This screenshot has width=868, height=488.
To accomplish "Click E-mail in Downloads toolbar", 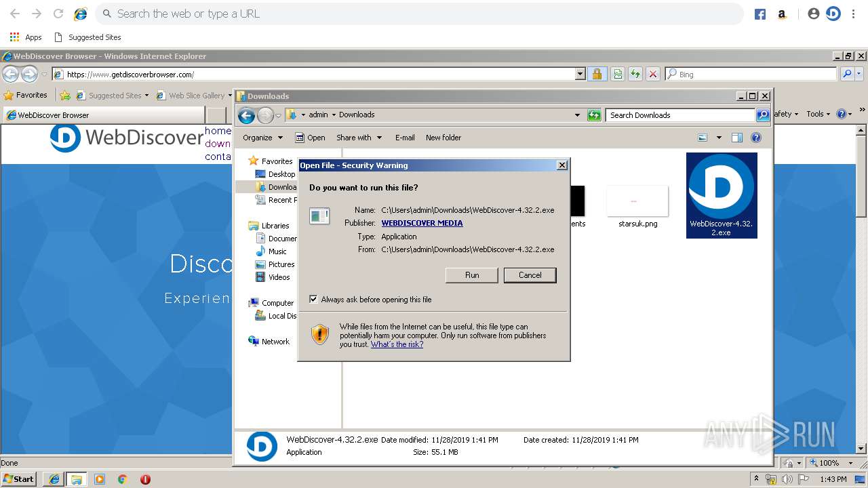I will [x=405, y=138].
